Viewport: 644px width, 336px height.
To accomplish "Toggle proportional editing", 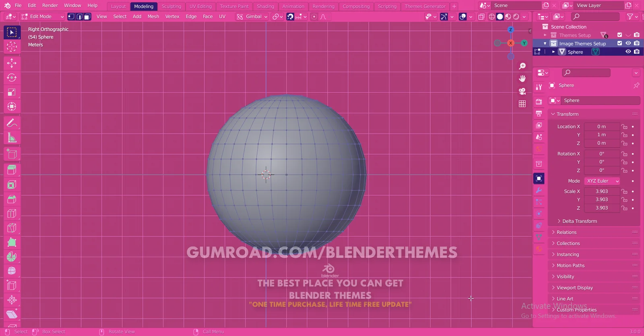I will coord(314,17).
